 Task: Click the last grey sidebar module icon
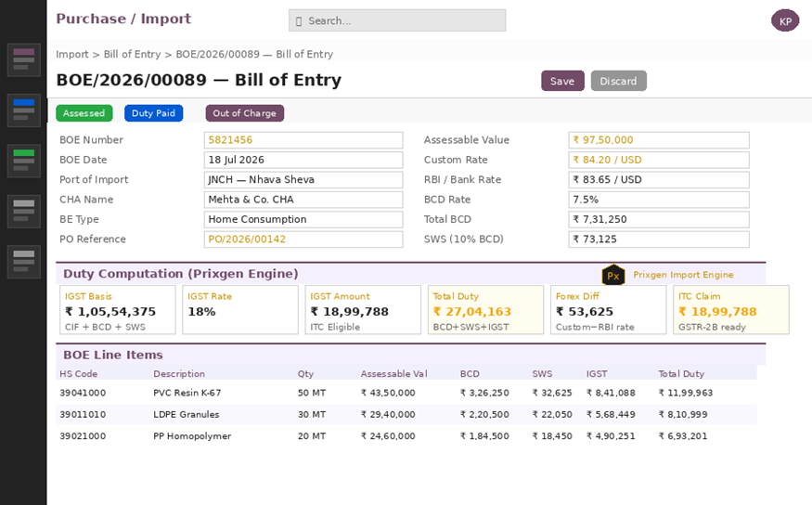click(24, 262)
